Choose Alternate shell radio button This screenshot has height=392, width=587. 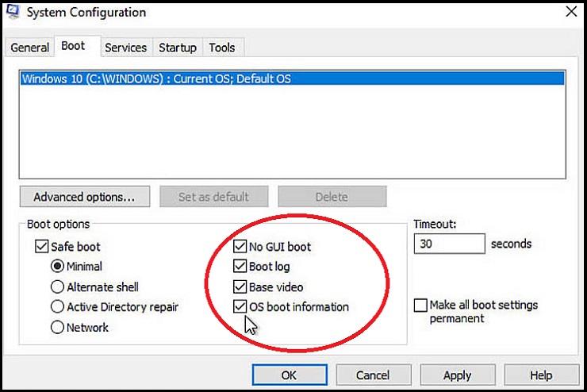point(57,286)
